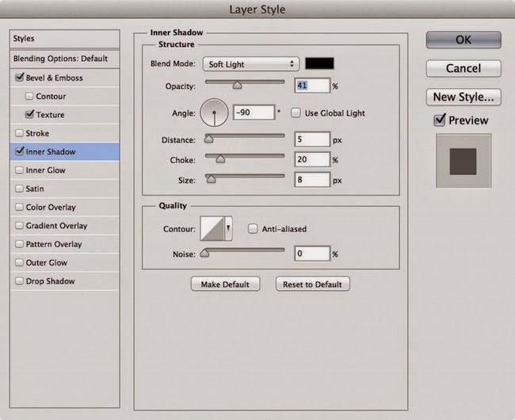
Task: Click the Size slider handle
Action: 211,179
